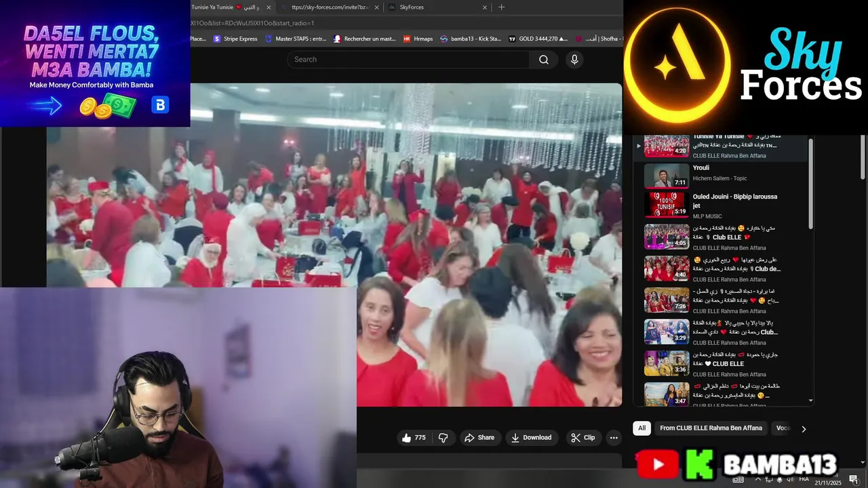
Task: Open the 4:05 Club ELLE video thumbnail
Action: 667,237
